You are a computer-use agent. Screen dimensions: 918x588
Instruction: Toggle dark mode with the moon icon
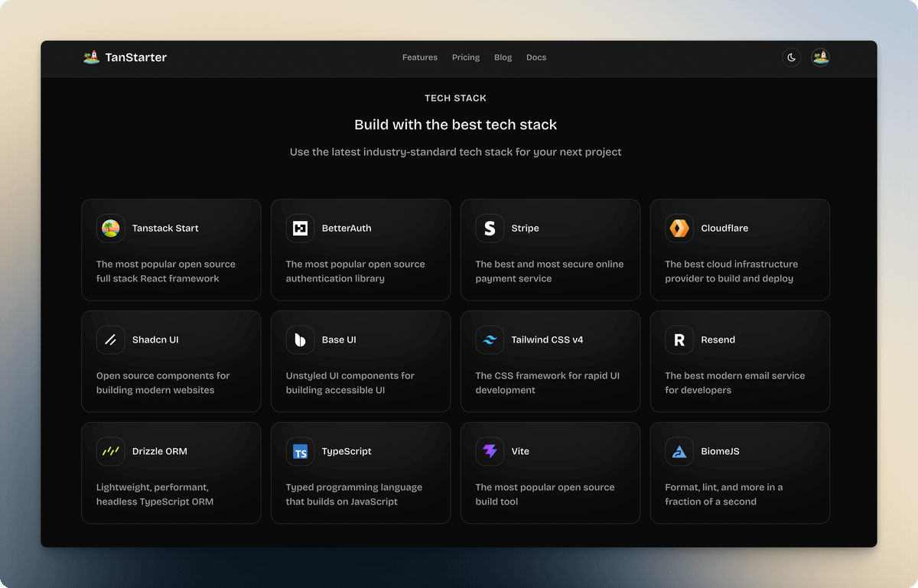792,57
